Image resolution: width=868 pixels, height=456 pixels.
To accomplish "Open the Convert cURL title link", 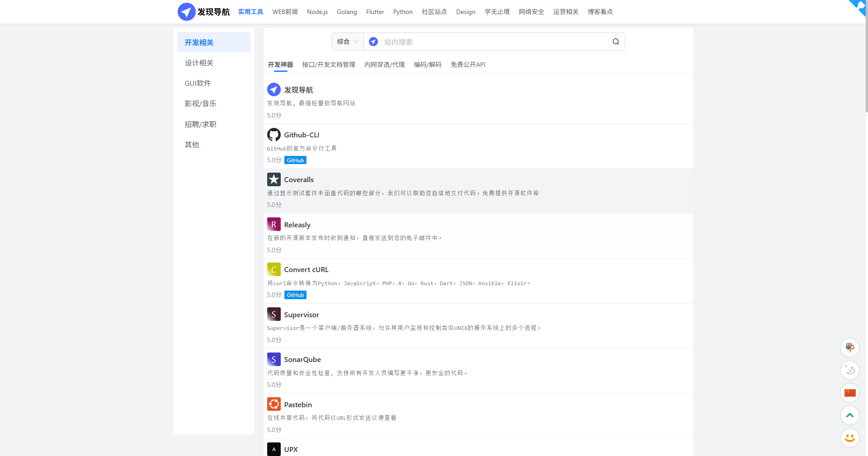I will click(306, 269).
